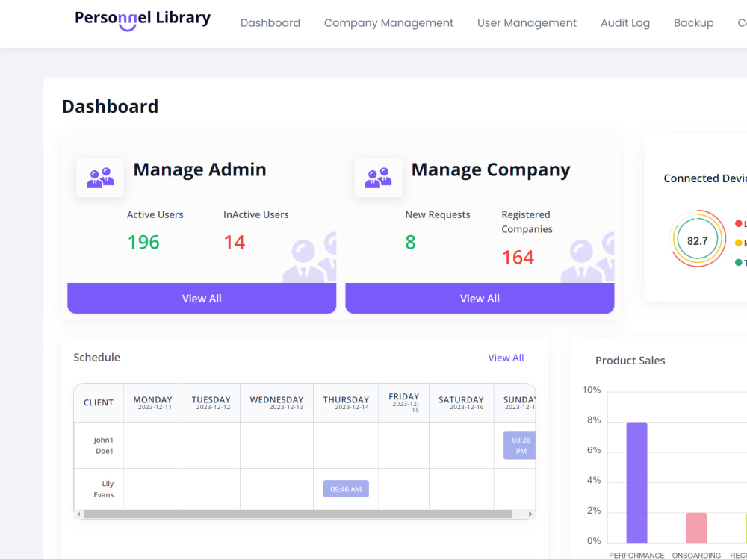The height and width of the screenshot is (560, 747).
Task: Click the purple PERFORMANCE bar in Product Sales
Action: [x=636, y=482]
